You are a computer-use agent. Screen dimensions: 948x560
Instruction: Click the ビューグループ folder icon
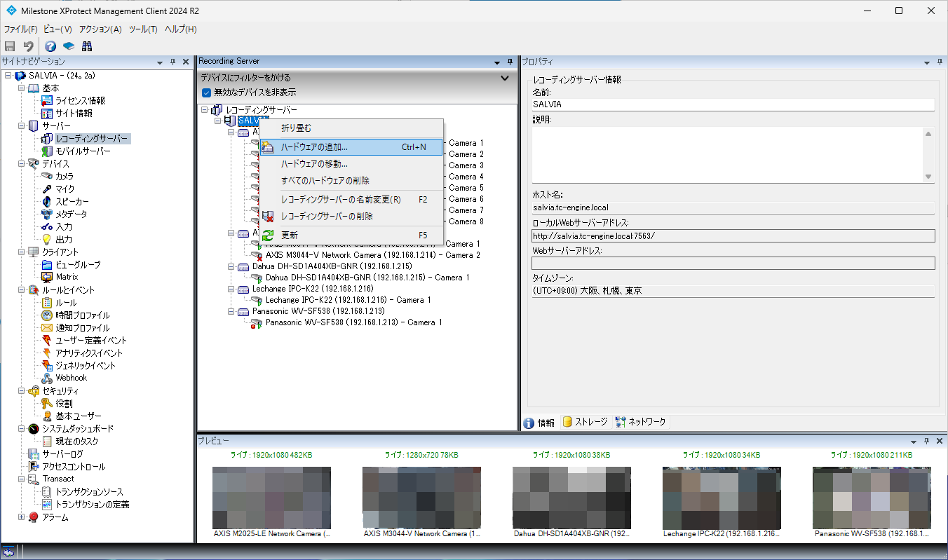tap(47, 265)
